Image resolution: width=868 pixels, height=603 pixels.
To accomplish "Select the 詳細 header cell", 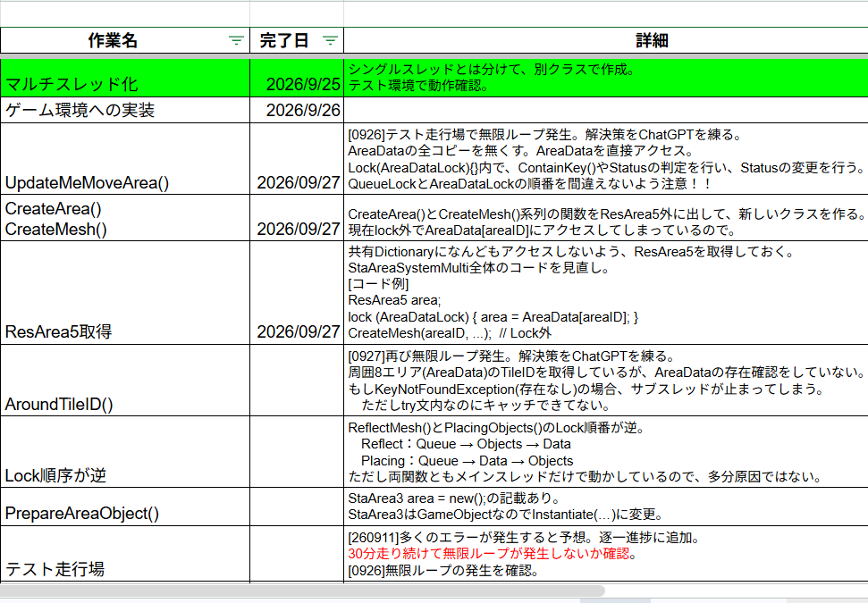I will click(606, 40).
